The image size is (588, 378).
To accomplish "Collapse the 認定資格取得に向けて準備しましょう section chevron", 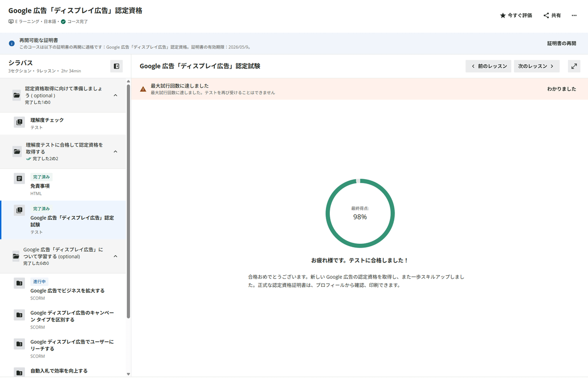I will tap(116, 95).
